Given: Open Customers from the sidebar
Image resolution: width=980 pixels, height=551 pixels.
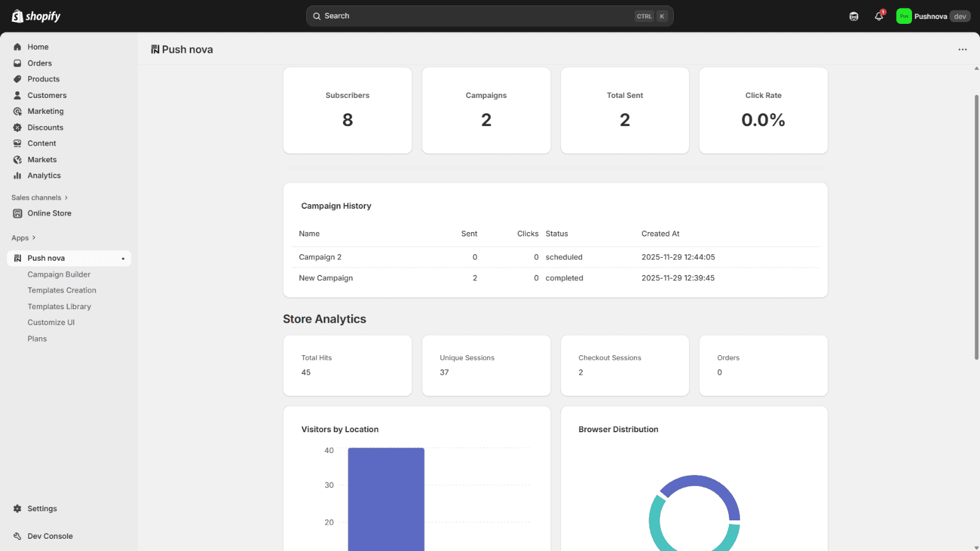Looking at the screenshot, I should point(17,95).
